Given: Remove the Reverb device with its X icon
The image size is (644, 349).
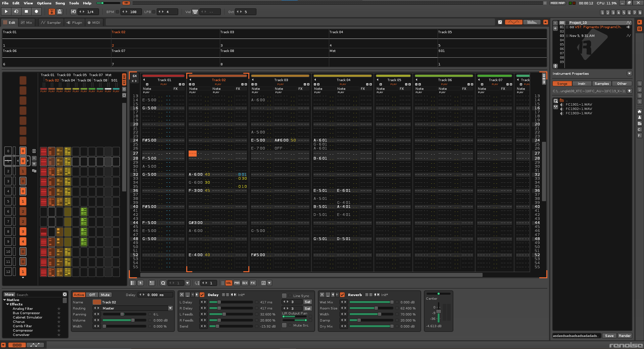Looking at the screenshot, I should coord(322,295).
